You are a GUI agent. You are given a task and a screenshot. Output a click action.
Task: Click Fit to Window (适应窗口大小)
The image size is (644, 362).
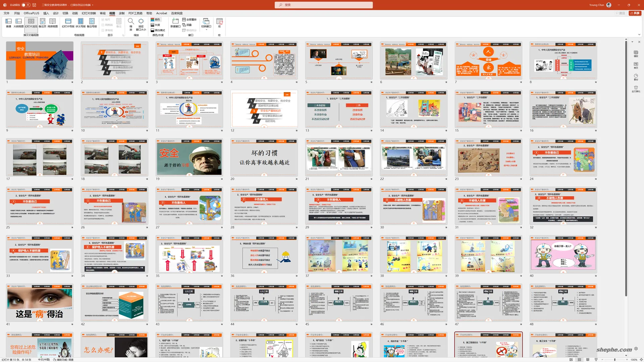pyautogui.click(x=141, y=23)
